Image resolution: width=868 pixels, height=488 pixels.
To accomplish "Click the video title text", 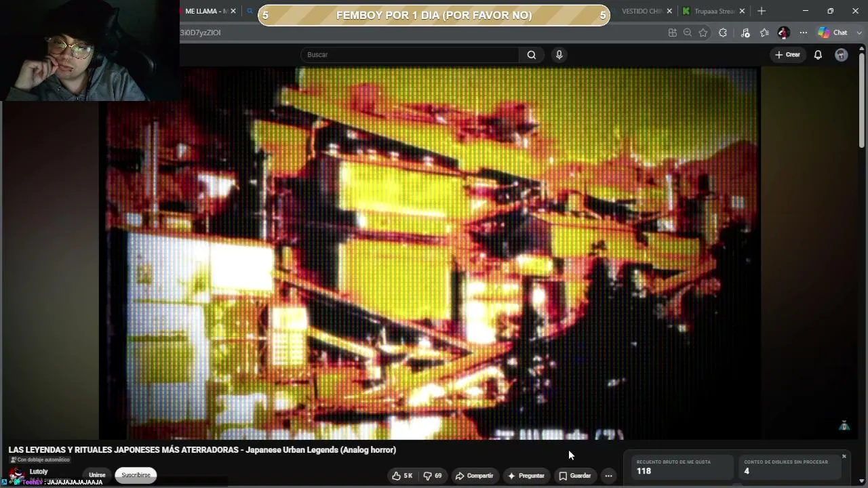I will pos(202,450).
